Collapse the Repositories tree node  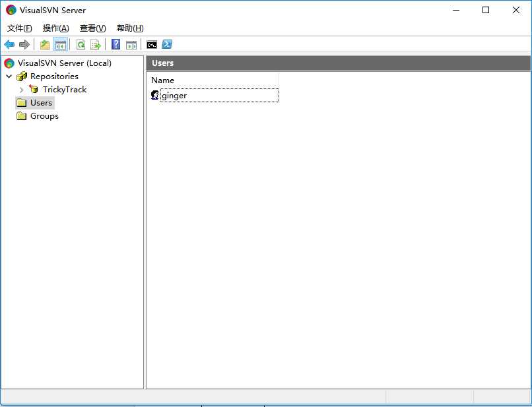9,77
